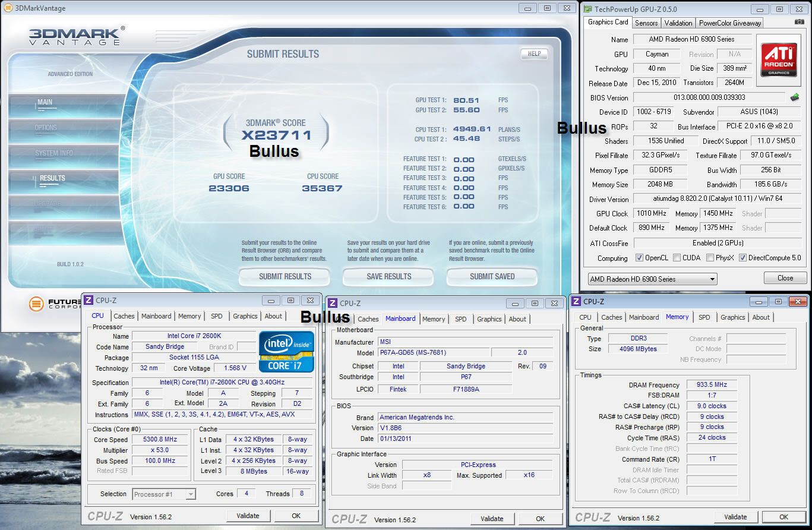The image size is (812, 530).
Task: Click the Model P67A-GD65 (MS-7681) field
Action: (434, 353)
